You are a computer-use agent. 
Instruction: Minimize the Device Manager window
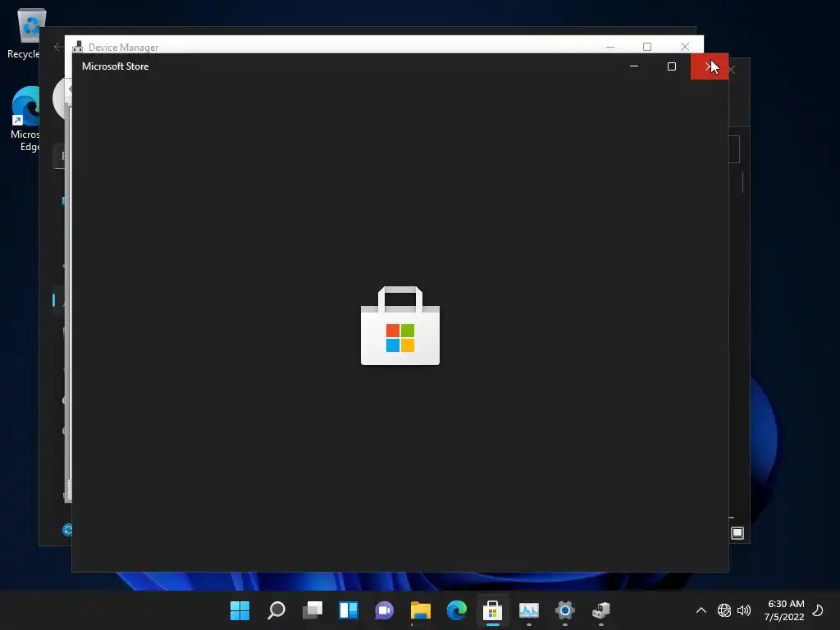610,47
